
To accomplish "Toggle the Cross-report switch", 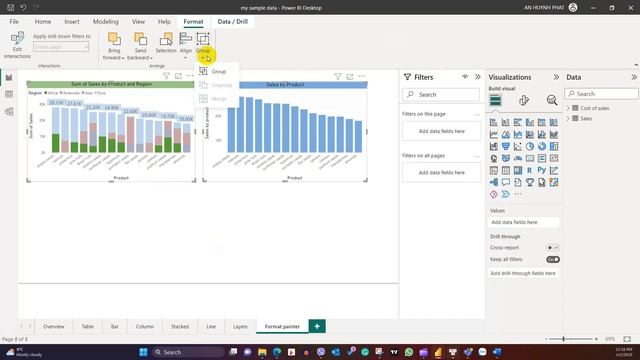I will pos(553,248).
